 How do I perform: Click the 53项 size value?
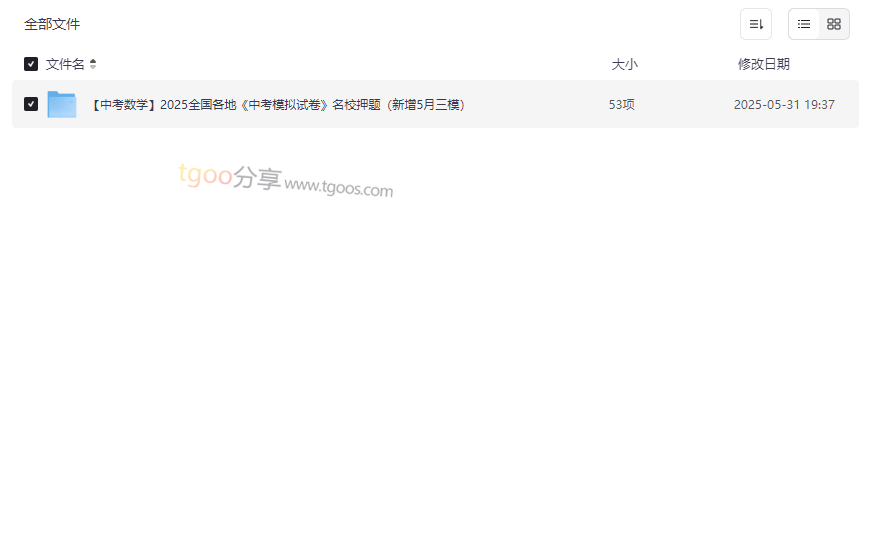click(621, 105)
